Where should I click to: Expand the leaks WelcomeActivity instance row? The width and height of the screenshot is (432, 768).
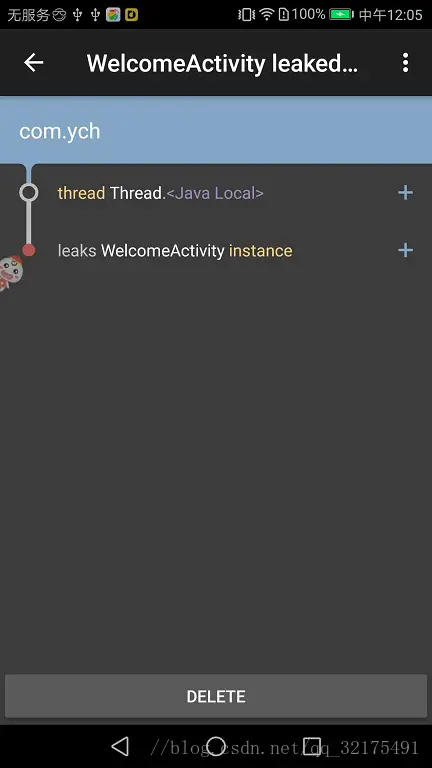(405, 250)
